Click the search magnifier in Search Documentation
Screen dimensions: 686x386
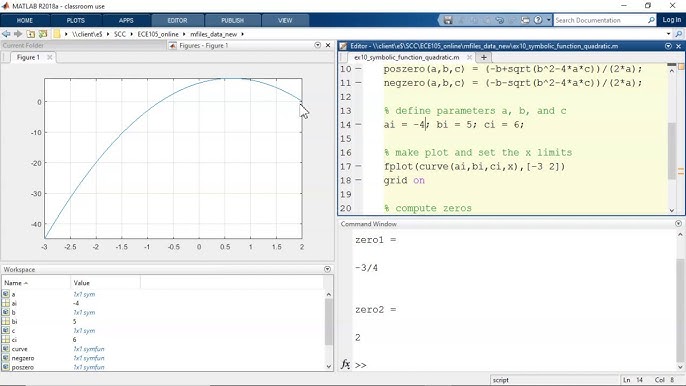[x=651, y=20]
